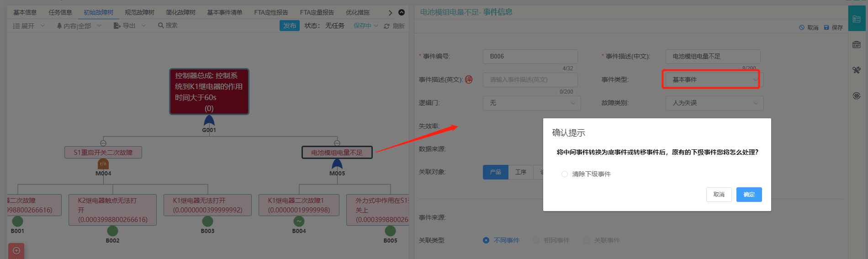Switch to the 简化故障树 tab
The image size is (868, 259).
pyautogui.click(x=180, y=12)
